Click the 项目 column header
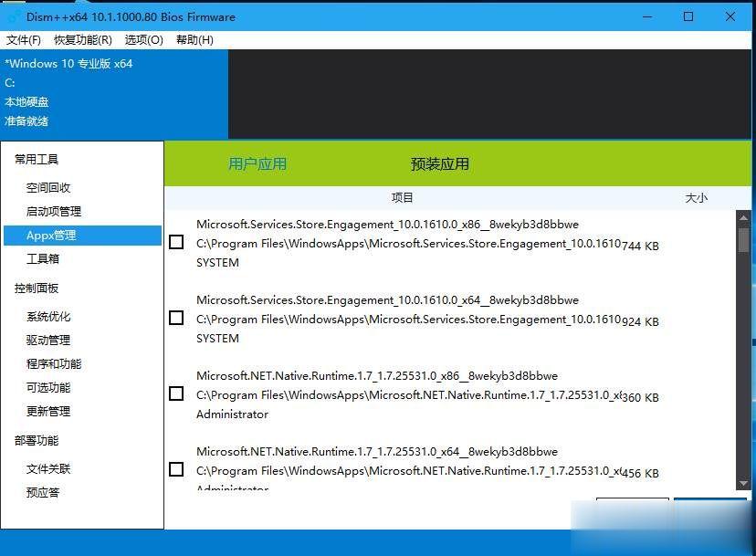The width and height of the screenshot is (756, 556). pos(402,198)
